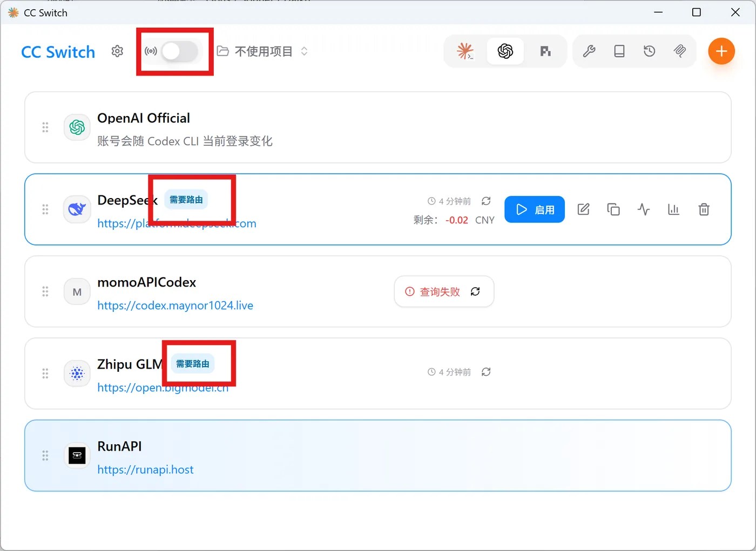Refresh the Zhipu GLM usage query

click(486, 372)
